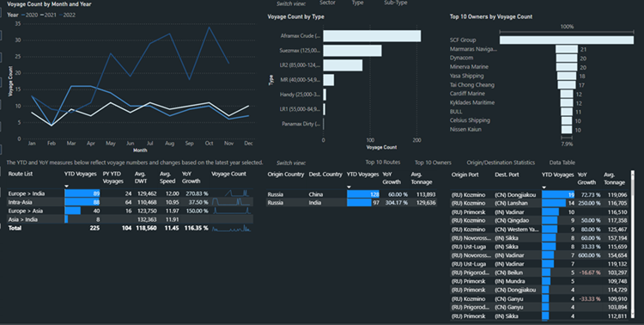Select the Europe > India route row
Image resolution: width=644 pixels, height=325 pixels.
pyautogui.click(x=131, y=193)
